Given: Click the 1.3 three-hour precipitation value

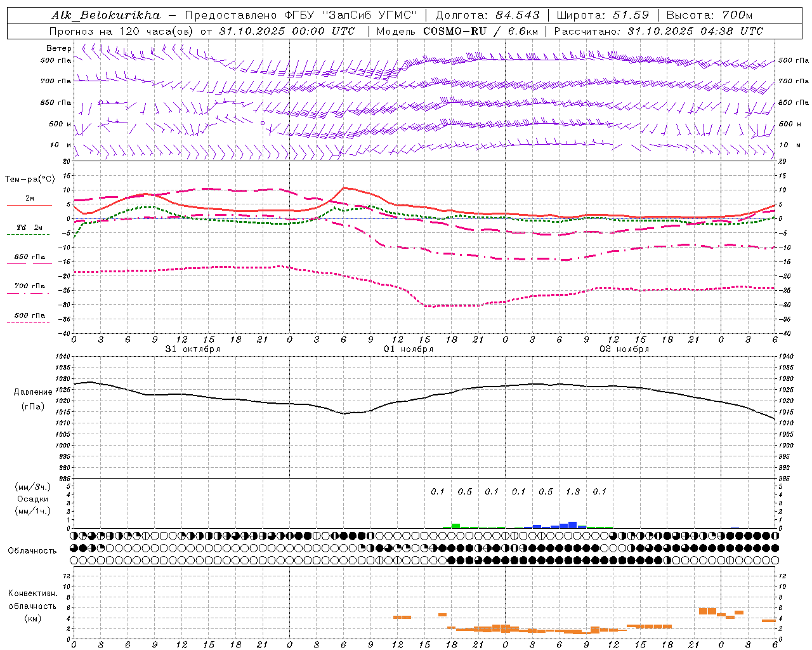Looking at the screenshot, I should click(x=572, y=492).
